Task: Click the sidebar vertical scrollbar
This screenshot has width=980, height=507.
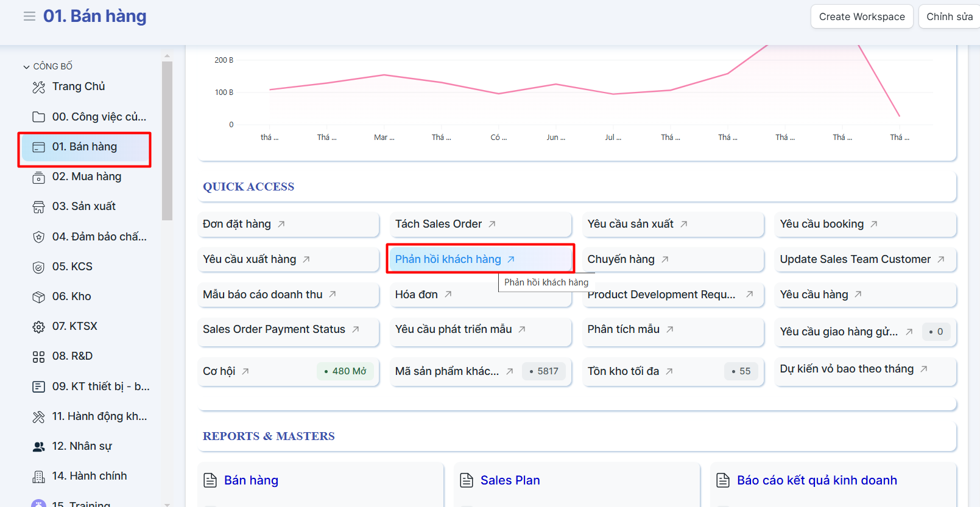Action: (x=167, y=140)
